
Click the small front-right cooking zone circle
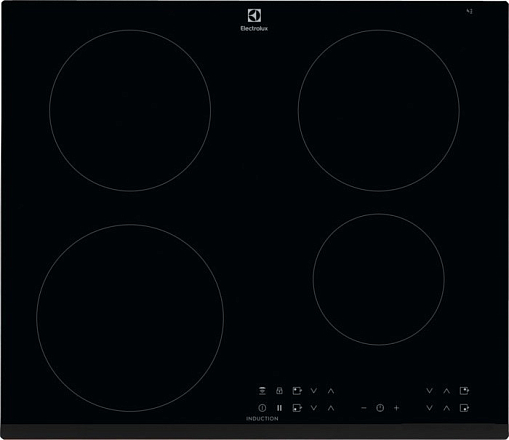[x=379, y=279]
